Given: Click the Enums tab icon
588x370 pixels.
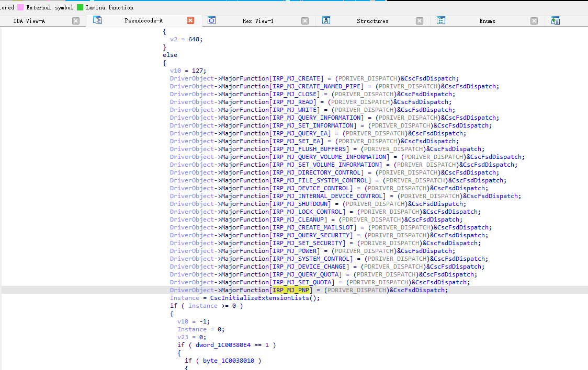Looking at the screenshot, I should pos(441,20).
